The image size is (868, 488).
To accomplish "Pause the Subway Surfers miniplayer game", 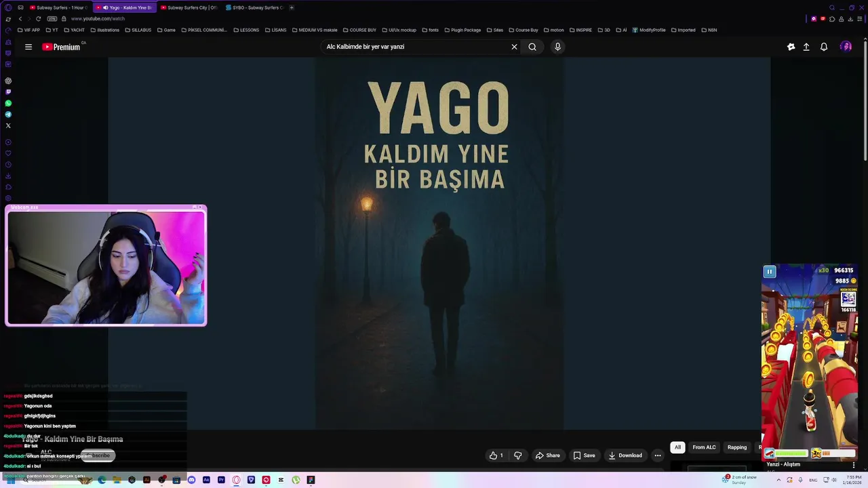I will [x=770, y=272].
